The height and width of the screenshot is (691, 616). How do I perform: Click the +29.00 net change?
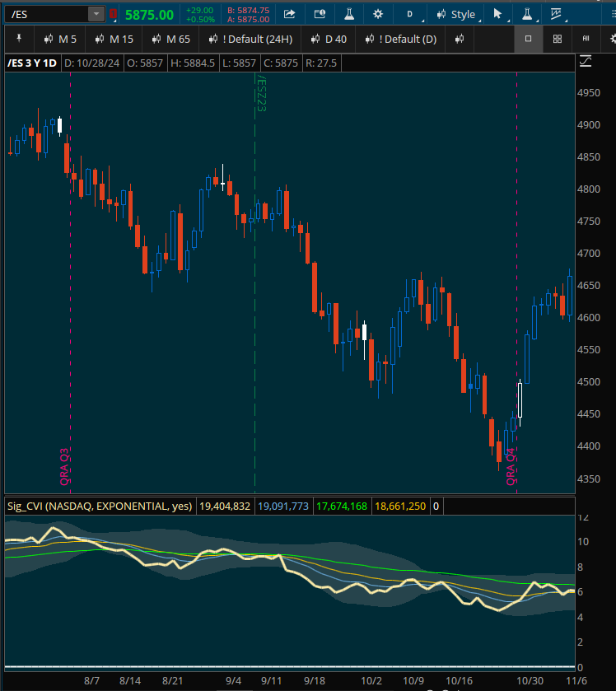click(x=200, y=10)
